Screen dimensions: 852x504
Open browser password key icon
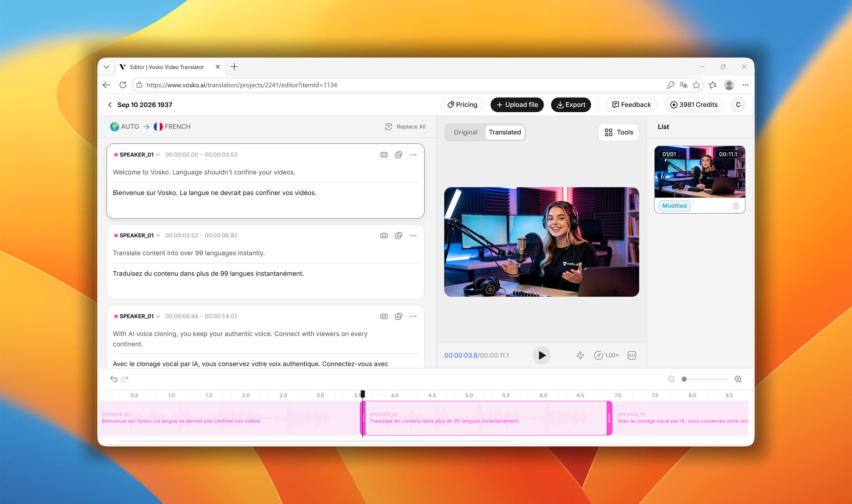pyautogui.click(x=670, y=85)
